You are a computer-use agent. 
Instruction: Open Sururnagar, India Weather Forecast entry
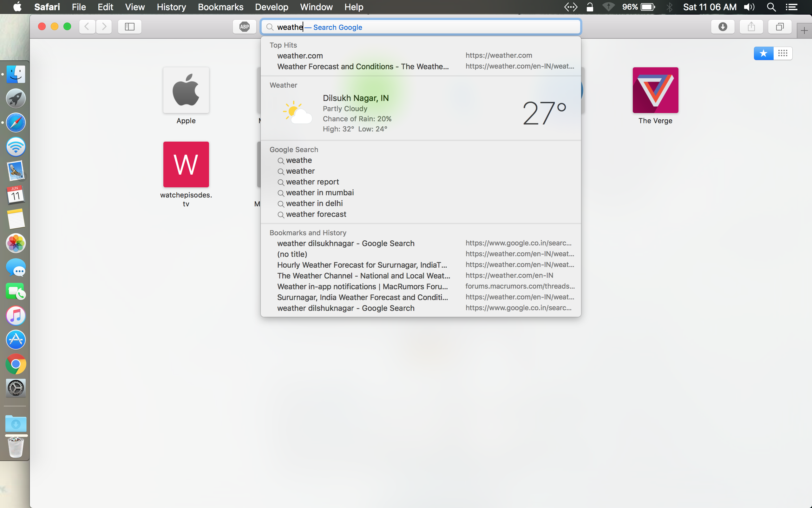click(421, 297)
